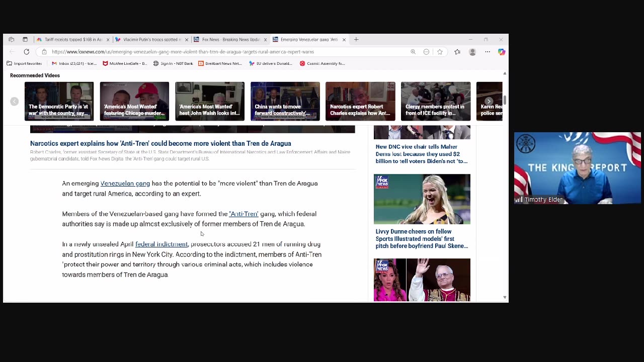The image size is (644, 362).
Task: Show next recommended videos arrow
Action: coord(489,102)
